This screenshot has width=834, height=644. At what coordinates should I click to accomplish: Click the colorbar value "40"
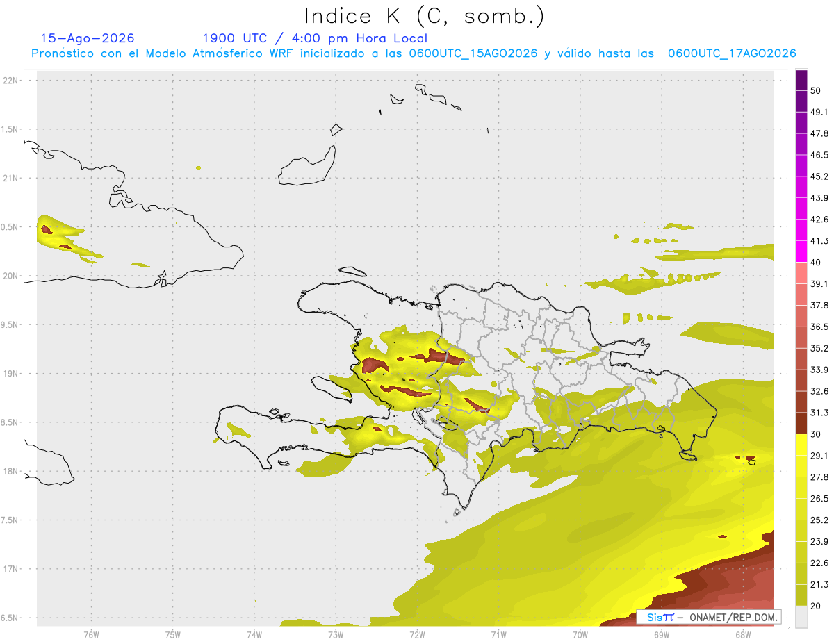[816, 262]
